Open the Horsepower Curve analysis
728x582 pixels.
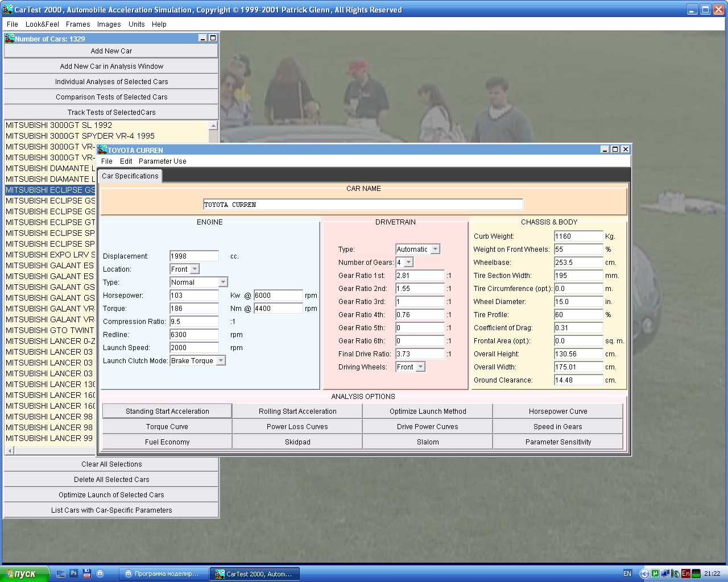[558, 411]
